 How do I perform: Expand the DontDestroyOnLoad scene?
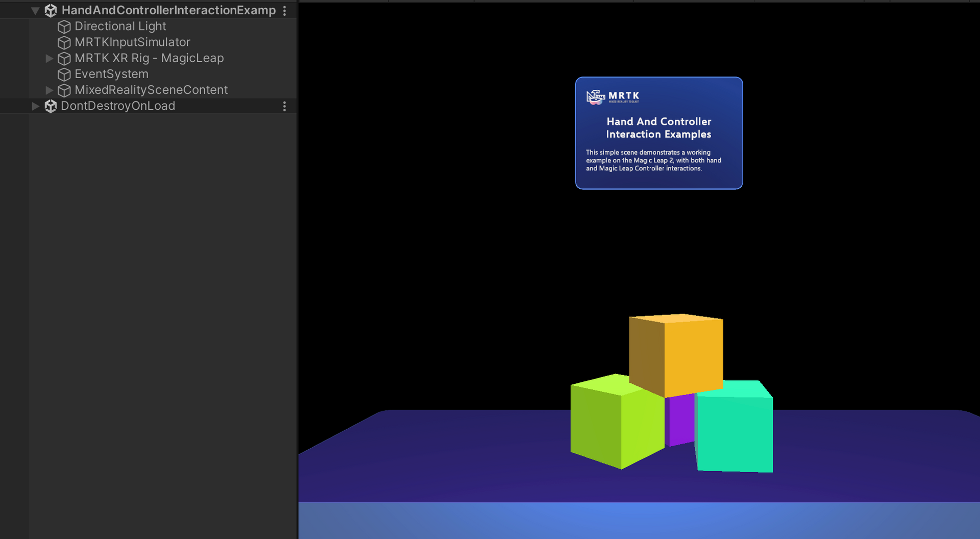point(35,106)
